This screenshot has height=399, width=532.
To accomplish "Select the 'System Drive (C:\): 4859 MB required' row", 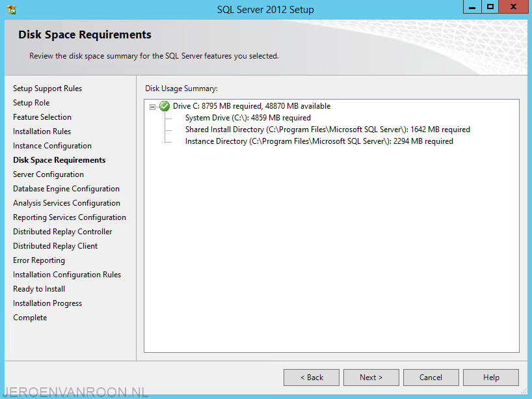I will pos(248,118).
